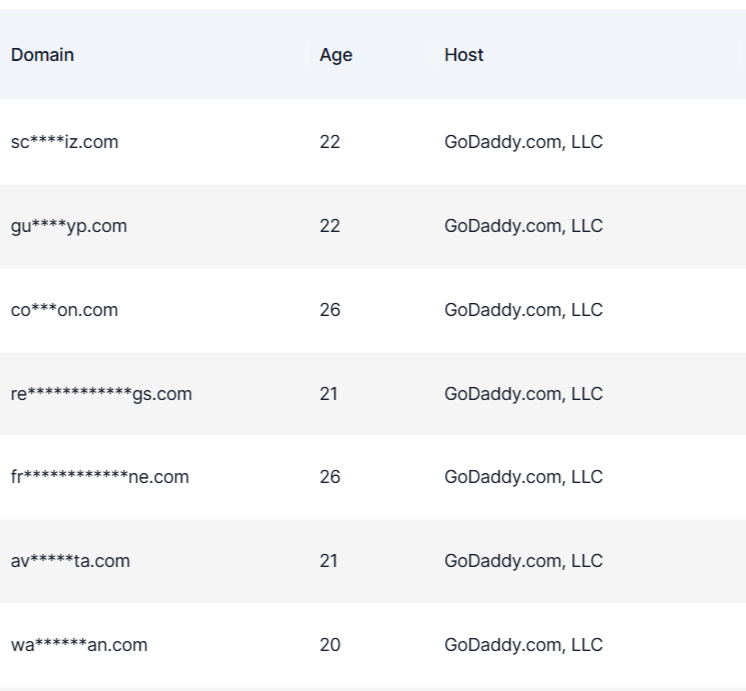Click the re************gs.com domain

101,394
